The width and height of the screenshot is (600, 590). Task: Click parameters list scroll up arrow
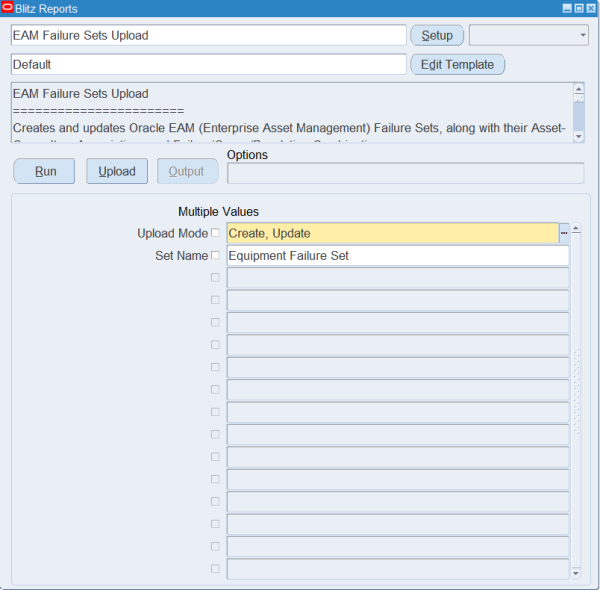coord(576,229)
